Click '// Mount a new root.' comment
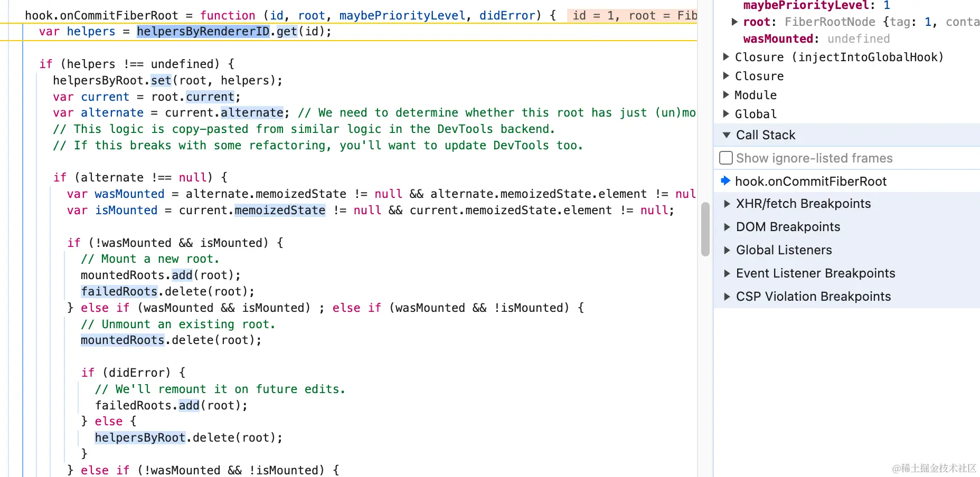The height and width of the screenshot is (477, 980). click(x=150, y=259)
